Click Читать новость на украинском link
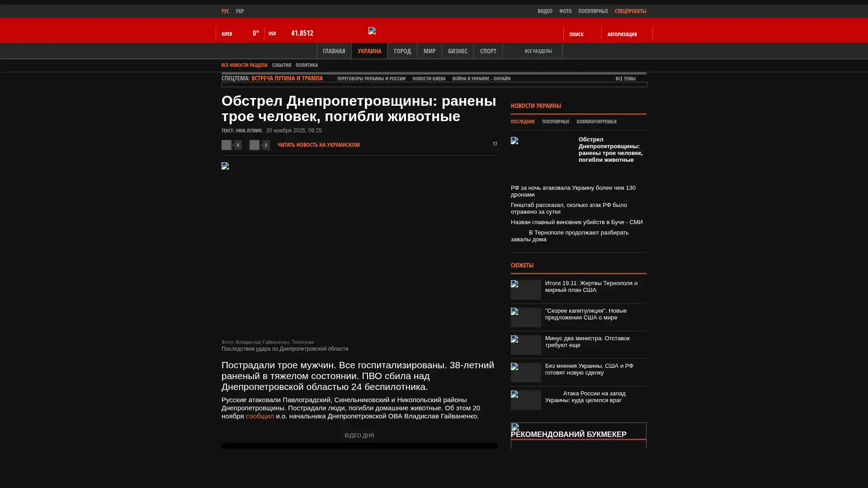Viewport: 868px width, 488px height. pos(318,145)
